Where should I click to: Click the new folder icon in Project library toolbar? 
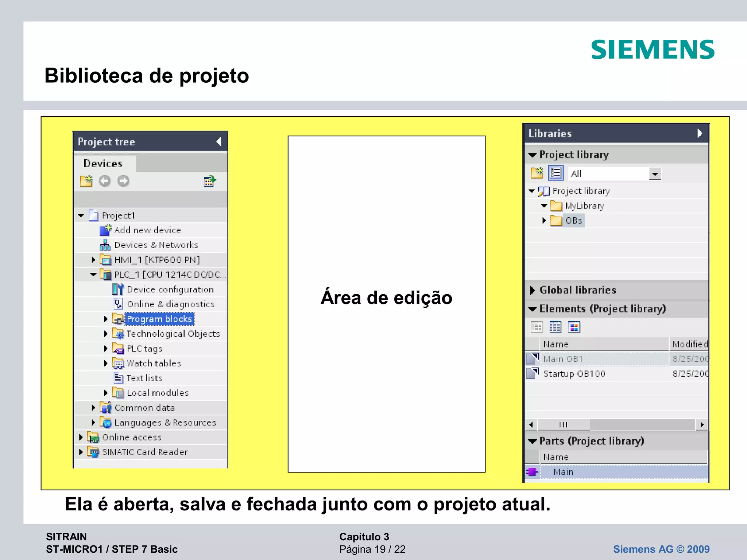tap(537, 173)
